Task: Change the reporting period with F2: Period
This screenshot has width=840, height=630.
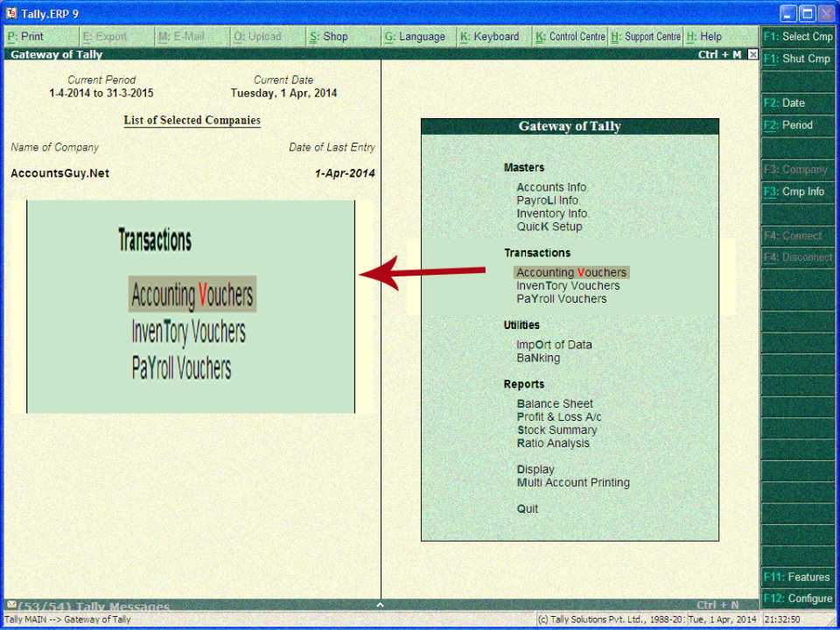Action: [x=797, y=124]
